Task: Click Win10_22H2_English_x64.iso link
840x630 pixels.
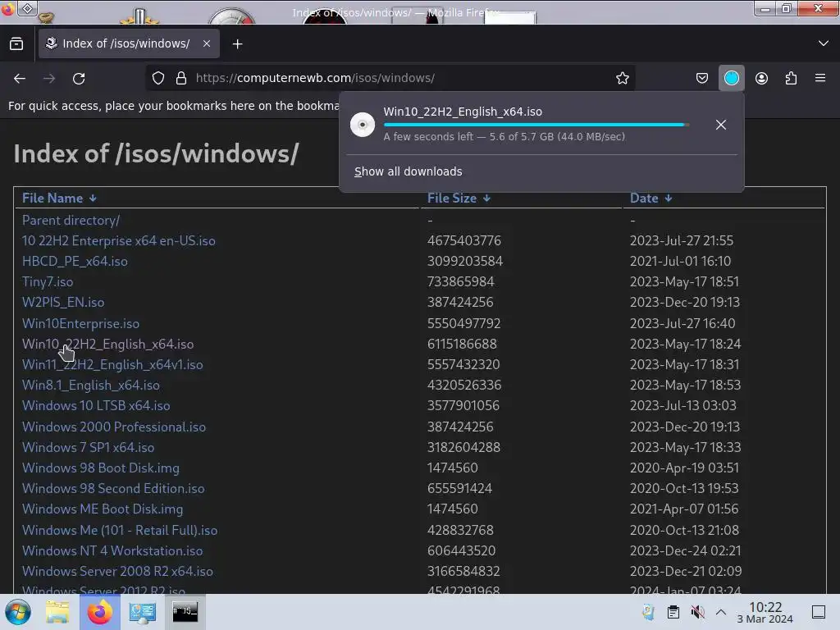Action: click(x=107, y=344)
